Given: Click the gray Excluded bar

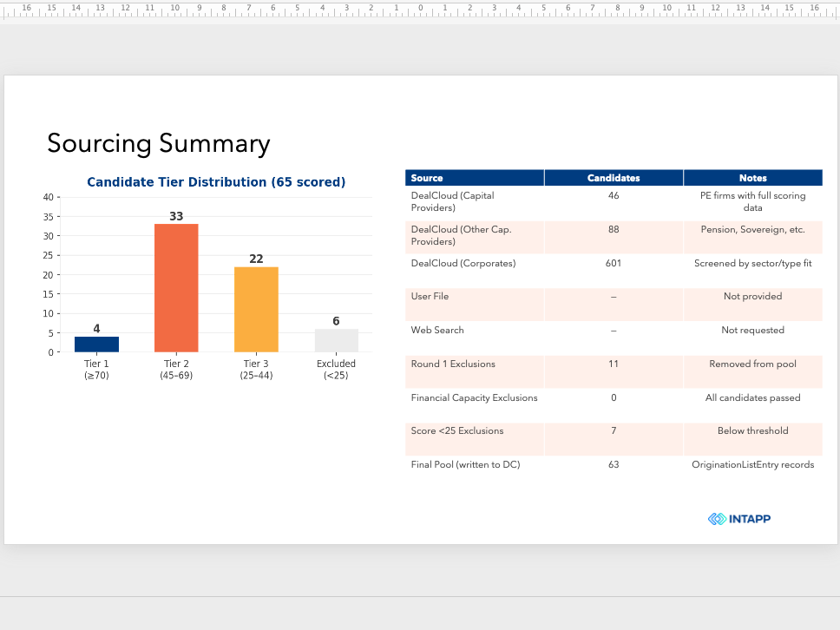Looking at the screenshot, I should pyautogui.click(x=336, y=340).
